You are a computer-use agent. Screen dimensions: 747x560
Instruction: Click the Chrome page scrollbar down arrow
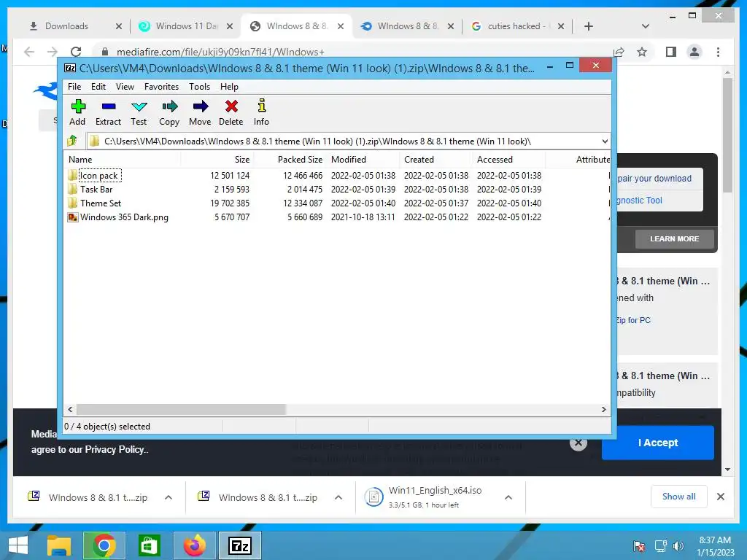click(x=727, y=470)
